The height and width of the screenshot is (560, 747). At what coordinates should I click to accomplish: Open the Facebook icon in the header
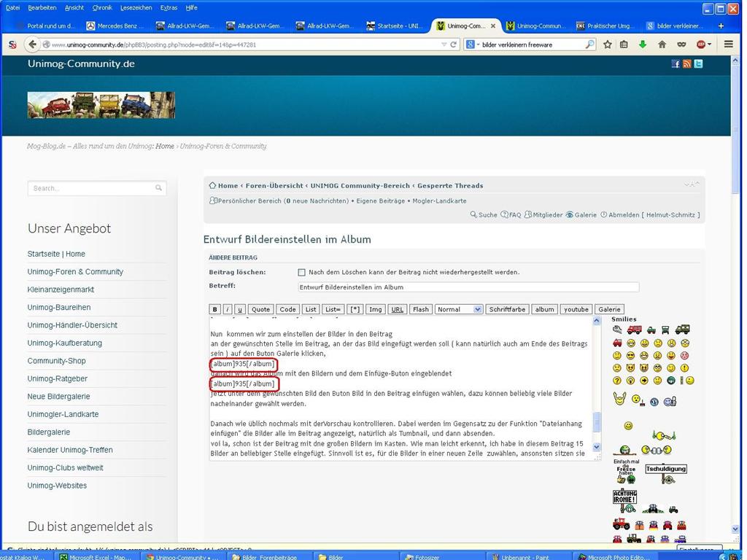pyautogui.click(x=676, y=64)
